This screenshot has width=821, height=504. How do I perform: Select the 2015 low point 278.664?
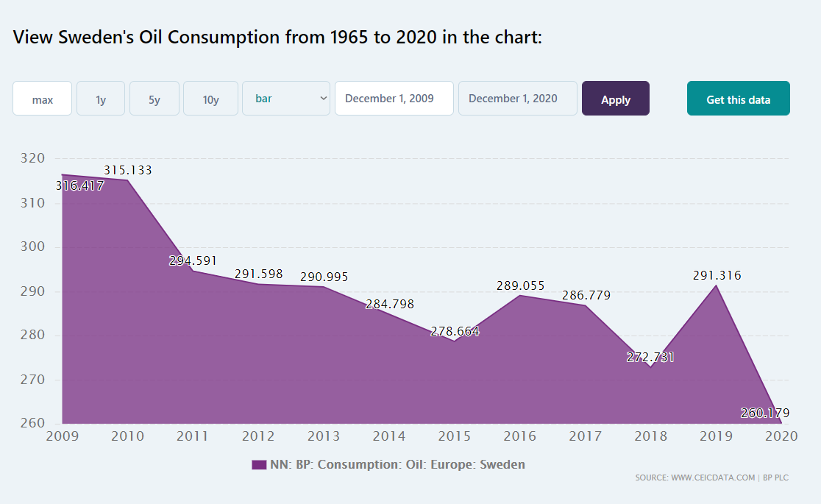click(455, 332)
